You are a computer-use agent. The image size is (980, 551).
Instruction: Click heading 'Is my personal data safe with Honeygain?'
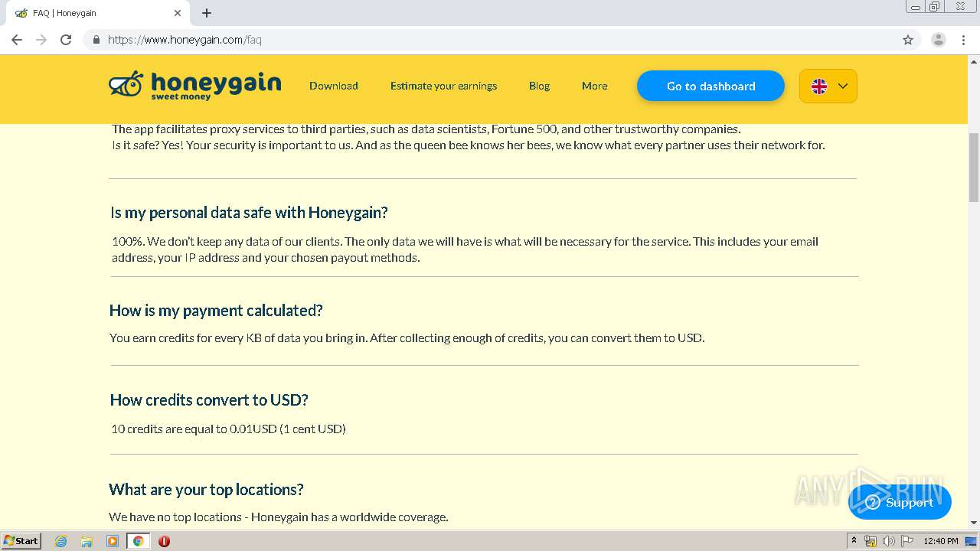point(249,212)
